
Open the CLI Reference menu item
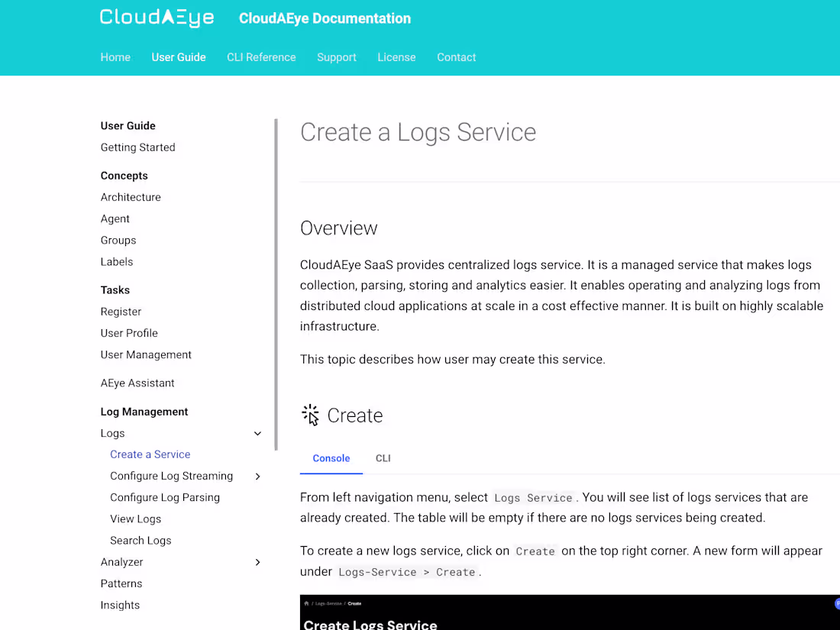pyautogui.click(x=261, y=57)
